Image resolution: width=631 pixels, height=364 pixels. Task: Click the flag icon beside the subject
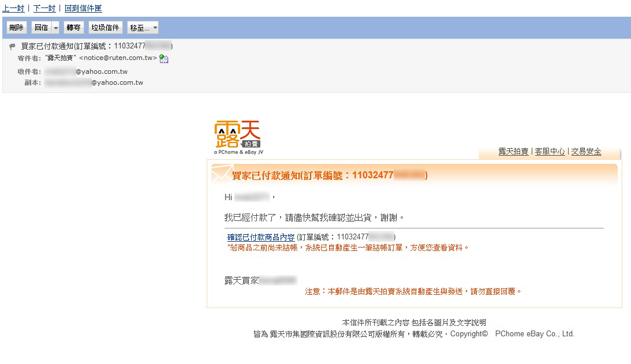(x=12, y=46)
